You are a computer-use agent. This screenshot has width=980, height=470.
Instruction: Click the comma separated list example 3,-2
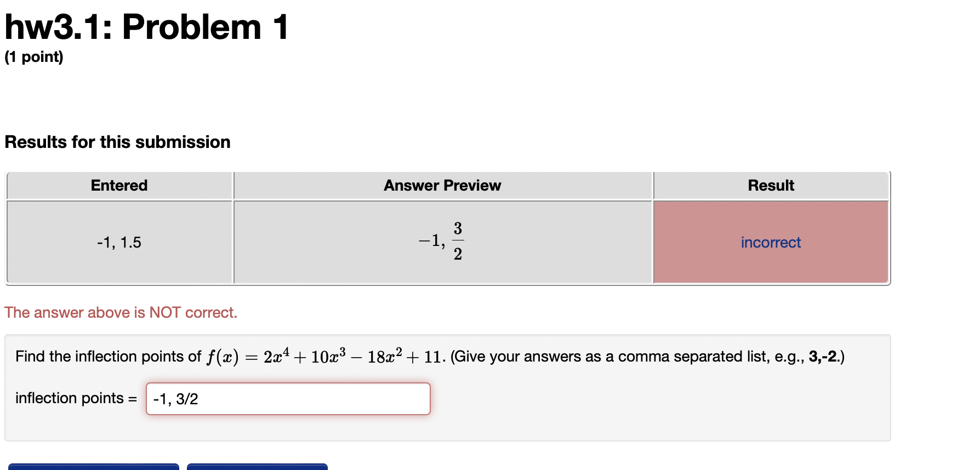tap(822, 356)
